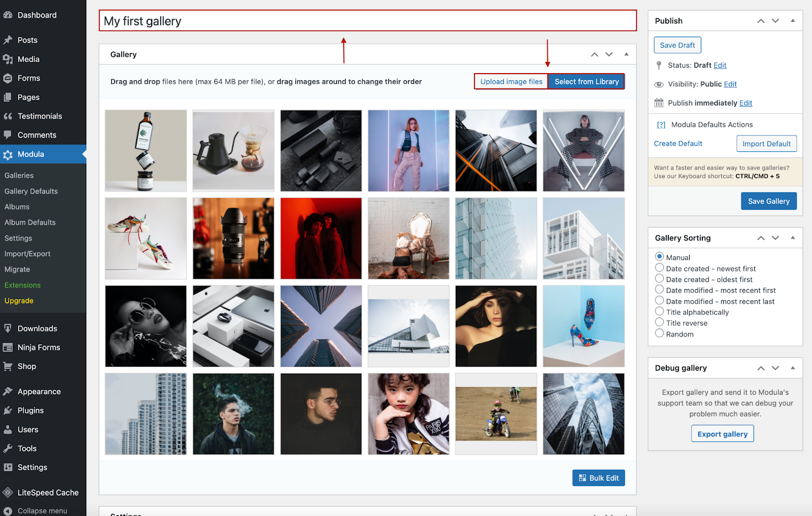
Task: Click Select from Library button
Action: (587, 82)
